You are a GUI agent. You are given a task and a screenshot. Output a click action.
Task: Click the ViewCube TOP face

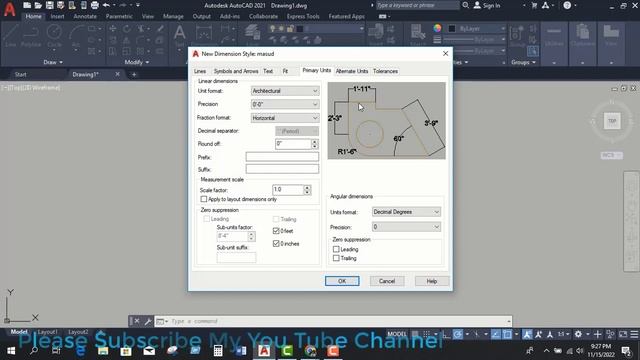point(612,121)
